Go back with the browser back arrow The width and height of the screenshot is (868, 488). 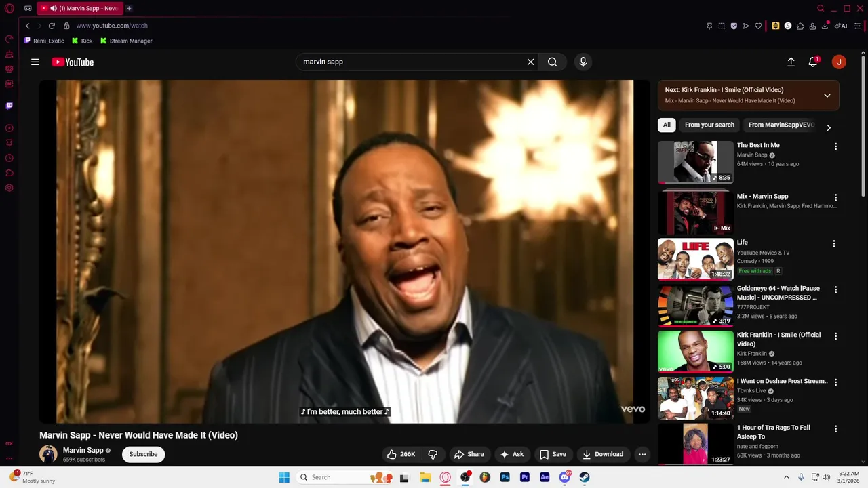(27, 26)
